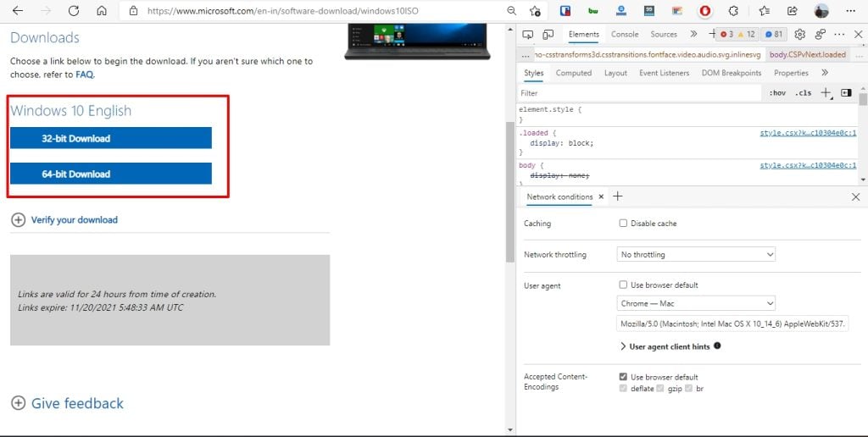Screen dimensions: 868x437
Task: Open the Layout tab
Action: pyautogui.click(x=615, y=73)
